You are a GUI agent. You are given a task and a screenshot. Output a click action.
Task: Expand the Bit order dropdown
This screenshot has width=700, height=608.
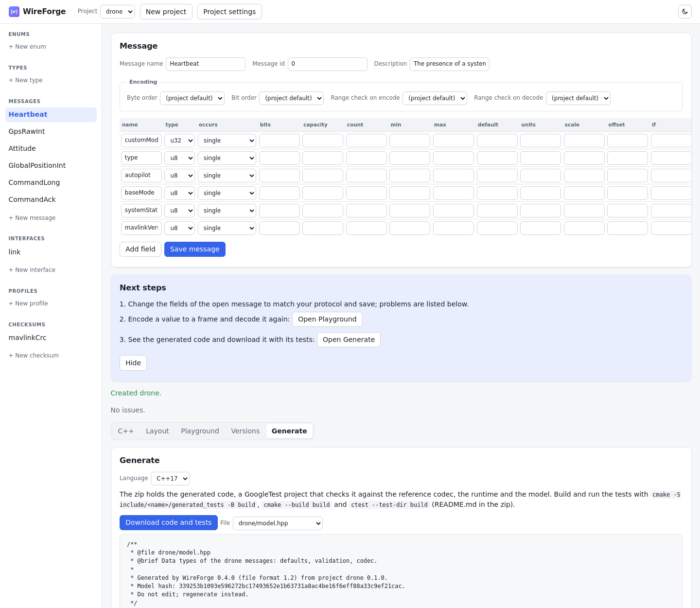(x=291, y=98)
